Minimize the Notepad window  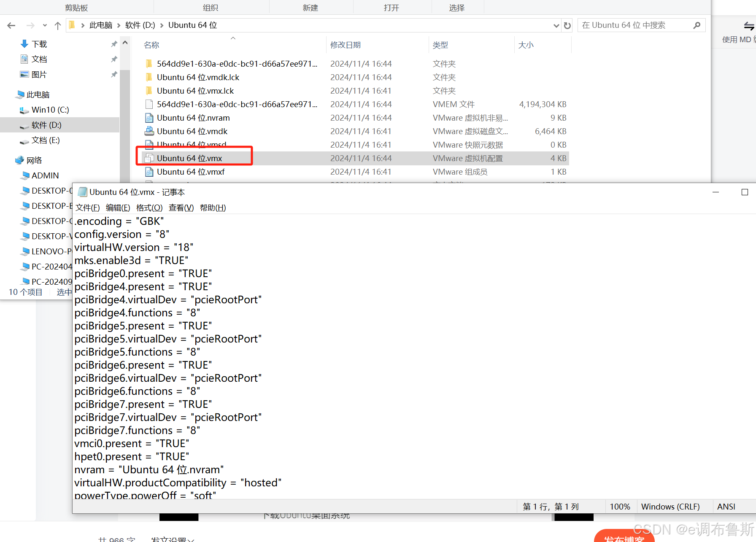pyautogui.click(x=715, y=192)
